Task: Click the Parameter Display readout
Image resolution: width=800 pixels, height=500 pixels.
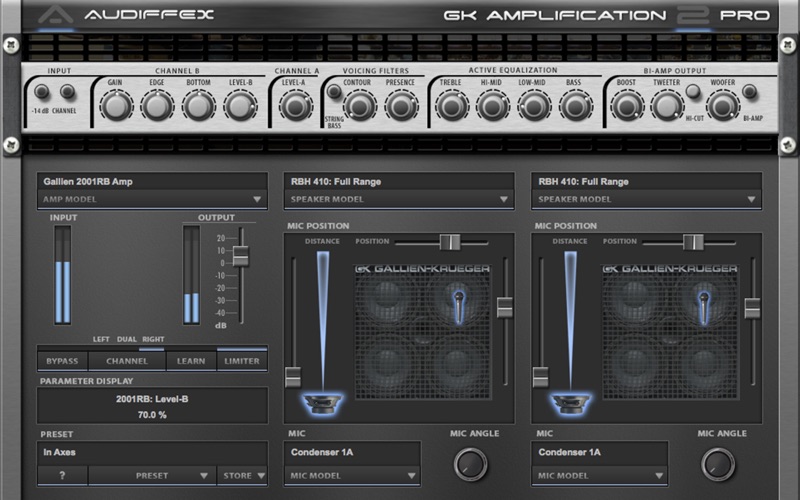Action: pos(152,406)
